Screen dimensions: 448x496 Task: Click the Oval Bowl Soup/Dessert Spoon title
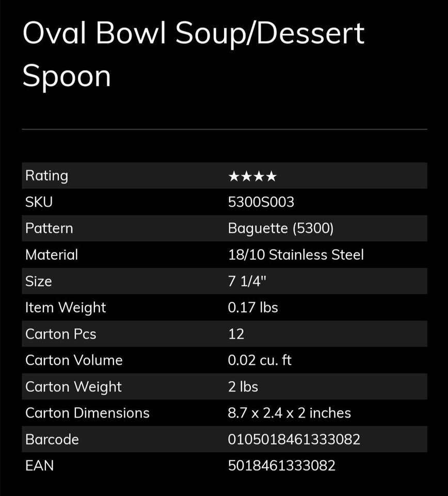click(193, 54)
